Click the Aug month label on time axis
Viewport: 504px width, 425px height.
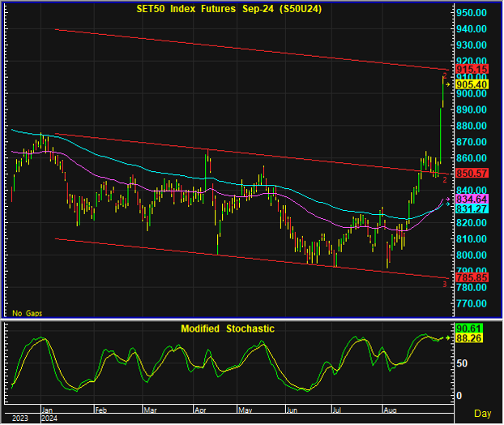click(390, 410)
